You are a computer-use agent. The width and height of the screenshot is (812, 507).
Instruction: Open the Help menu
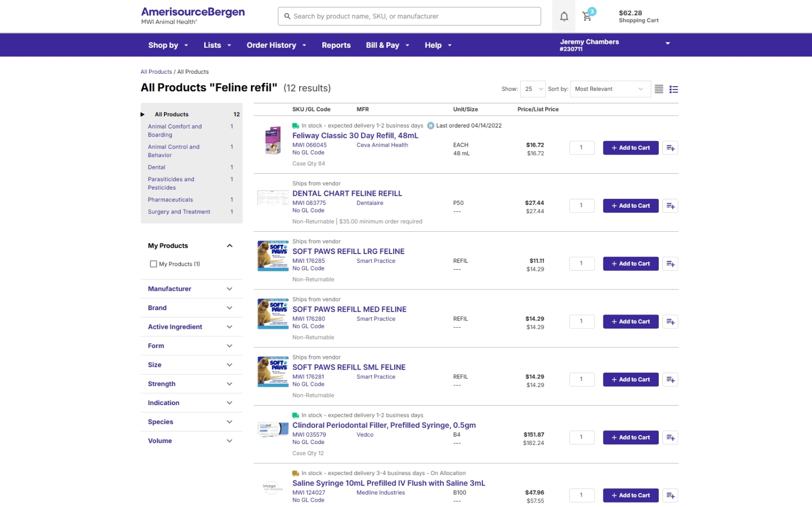click(438, 45)
